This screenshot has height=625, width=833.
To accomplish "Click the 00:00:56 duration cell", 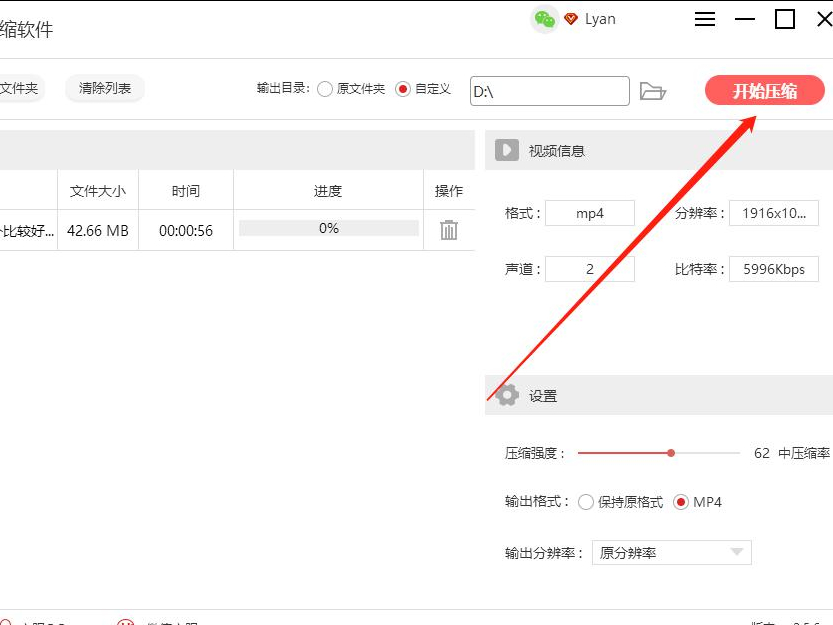I will [x=185, y=231].
